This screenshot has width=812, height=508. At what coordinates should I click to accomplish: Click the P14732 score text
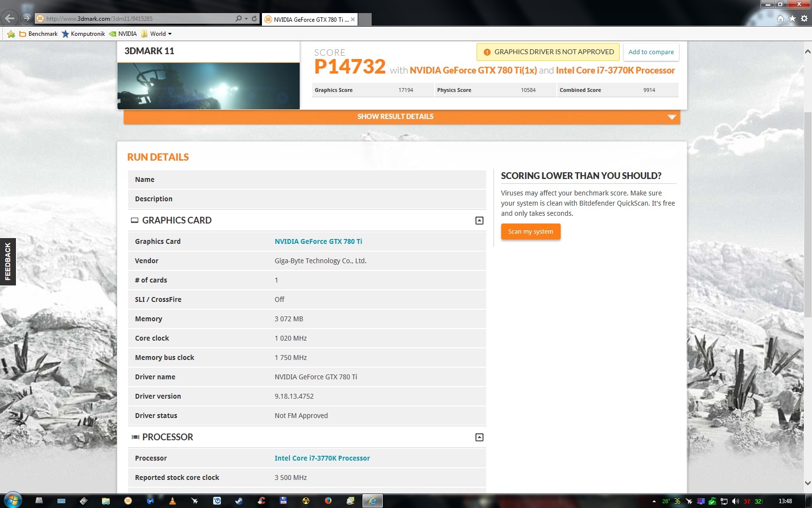pos(350,67)
